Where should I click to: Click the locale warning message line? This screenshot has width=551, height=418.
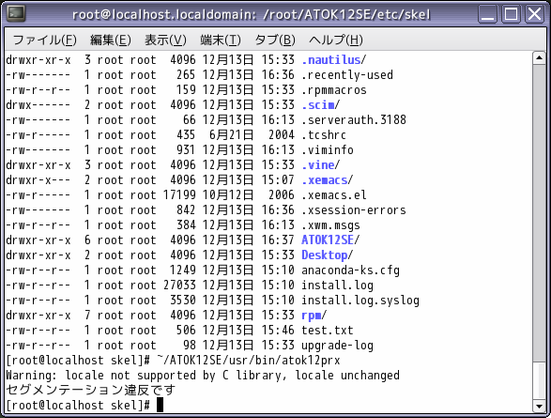click(203, 376)
